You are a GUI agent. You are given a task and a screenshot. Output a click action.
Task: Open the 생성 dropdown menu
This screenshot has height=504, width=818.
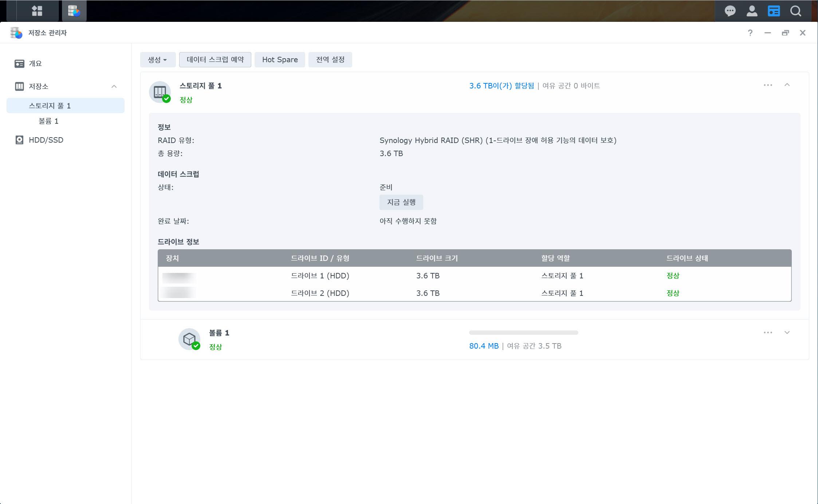tap(157, 60)
